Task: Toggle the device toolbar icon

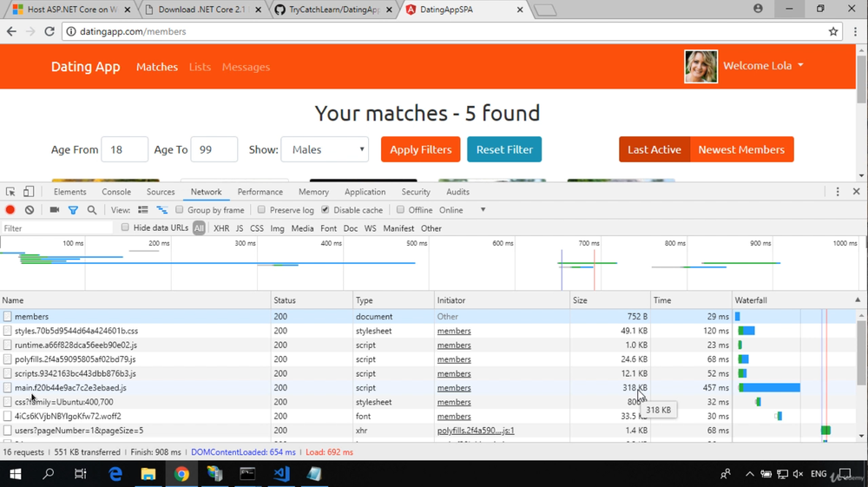Action: [x=29, y=192]
